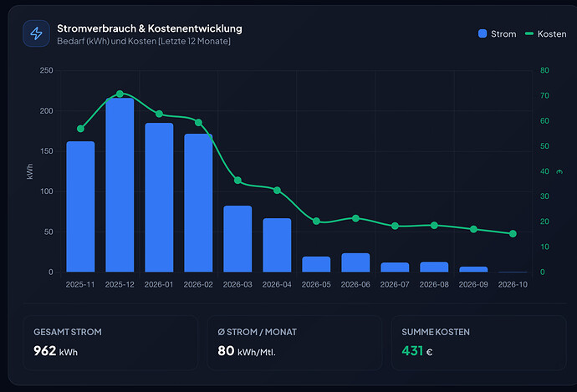Click the Kosten data point for 2026-04

coord(277,190)
